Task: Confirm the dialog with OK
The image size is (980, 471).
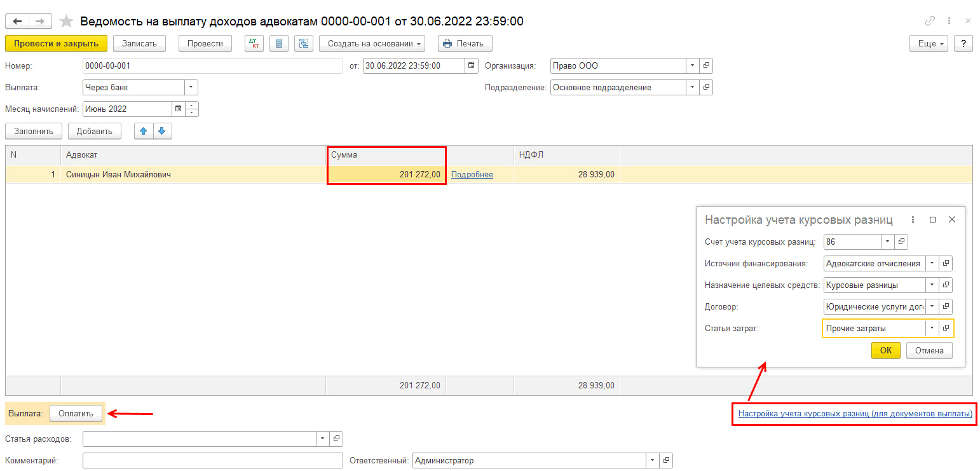Action: (x=885, y=350)
